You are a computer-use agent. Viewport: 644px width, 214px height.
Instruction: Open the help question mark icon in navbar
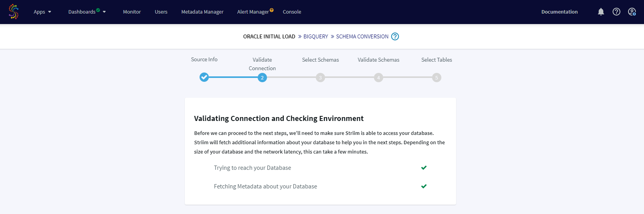[x=616, y=12]
